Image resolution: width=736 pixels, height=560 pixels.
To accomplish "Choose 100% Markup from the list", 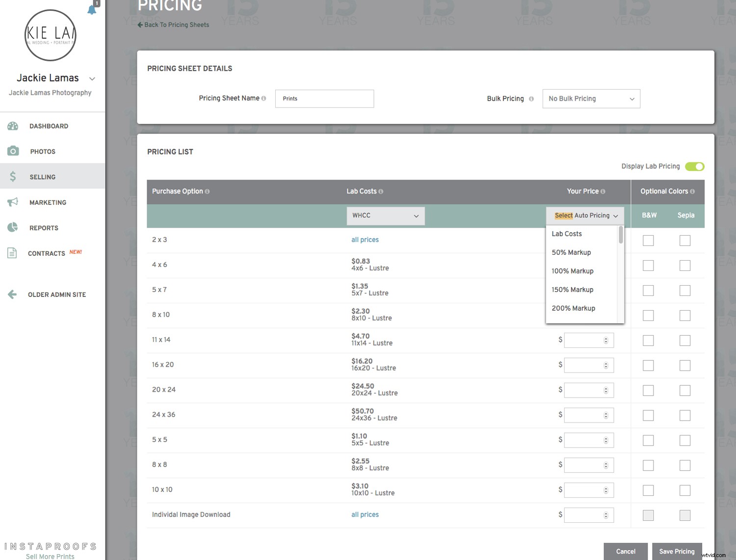I will (x=572, y=271).
